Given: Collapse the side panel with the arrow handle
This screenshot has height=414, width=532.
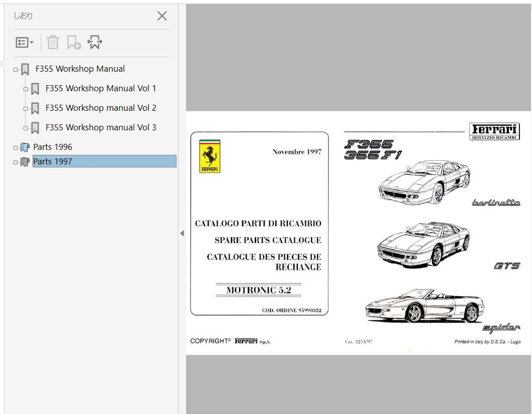Looking at the screenshot, I should click(x=182, y=233).
